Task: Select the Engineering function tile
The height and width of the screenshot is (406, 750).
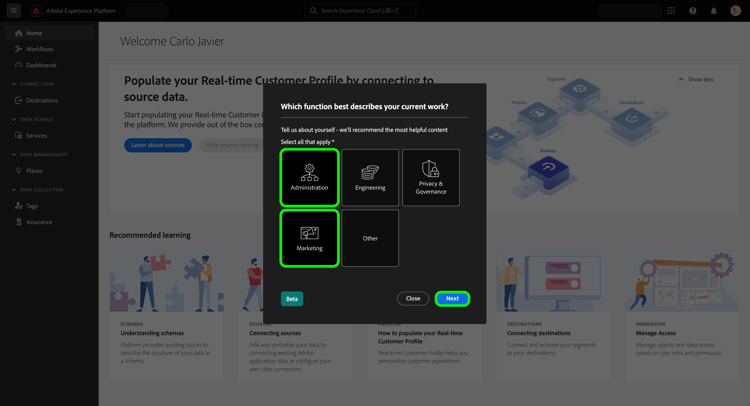Action: pyautogui.click(x=370, y=177)
